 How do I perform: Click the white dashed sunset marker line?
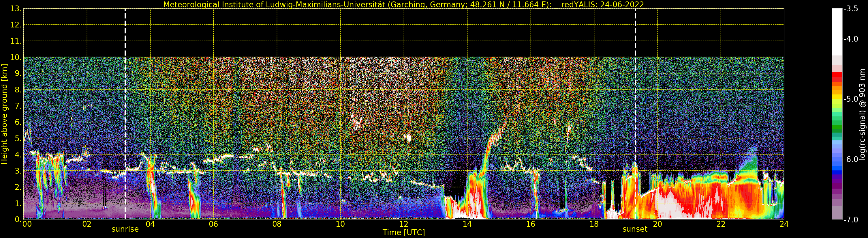(x=635, y=114)
